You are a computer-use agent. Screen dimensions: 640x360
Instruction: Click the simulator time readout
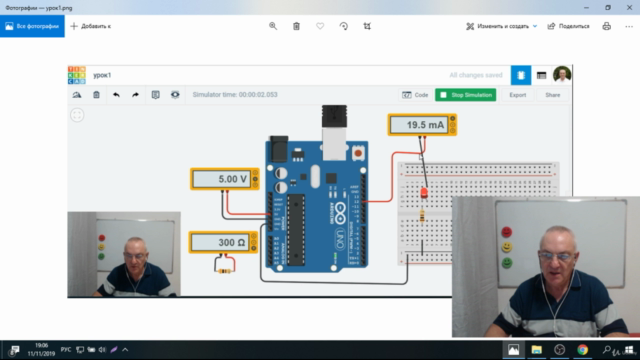click(235, 95)
